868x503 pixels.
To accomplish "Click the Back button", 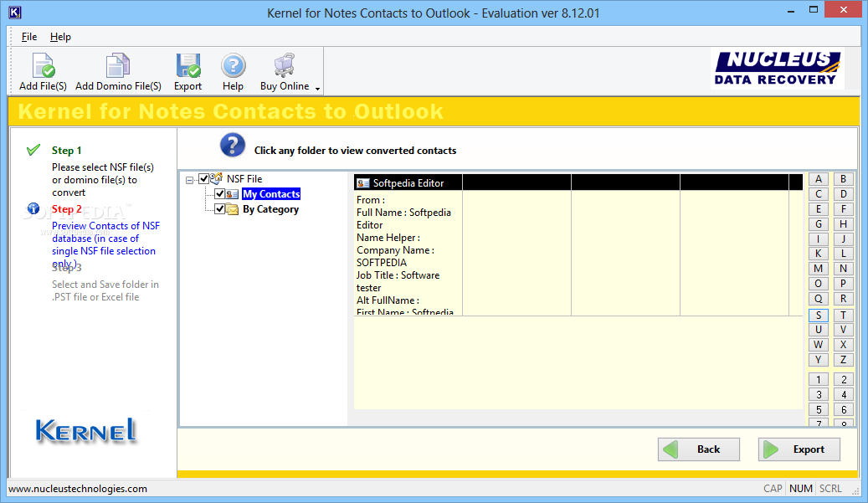I will point(699,449).
